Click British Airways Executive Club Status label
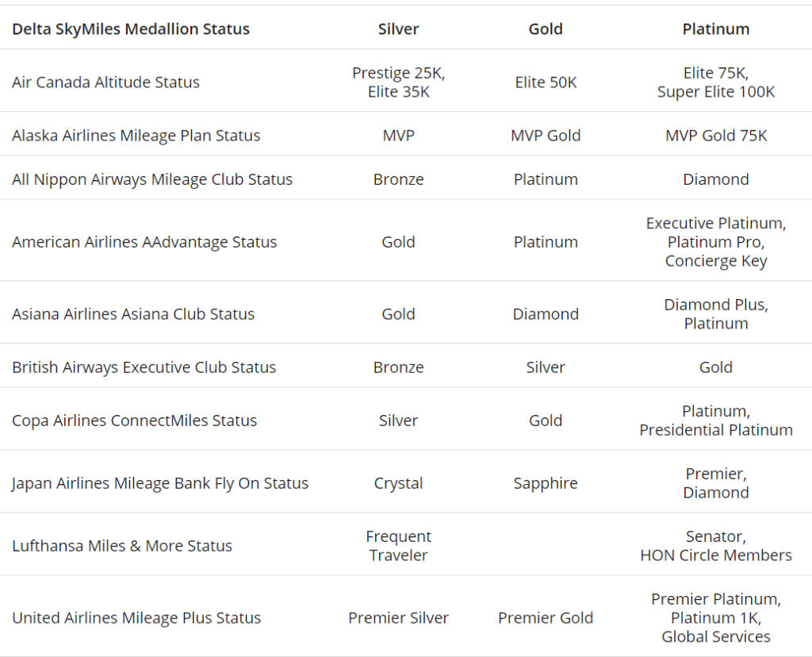Image resolution: width=812 pixels, height=657 pixels. pos(144,367)
